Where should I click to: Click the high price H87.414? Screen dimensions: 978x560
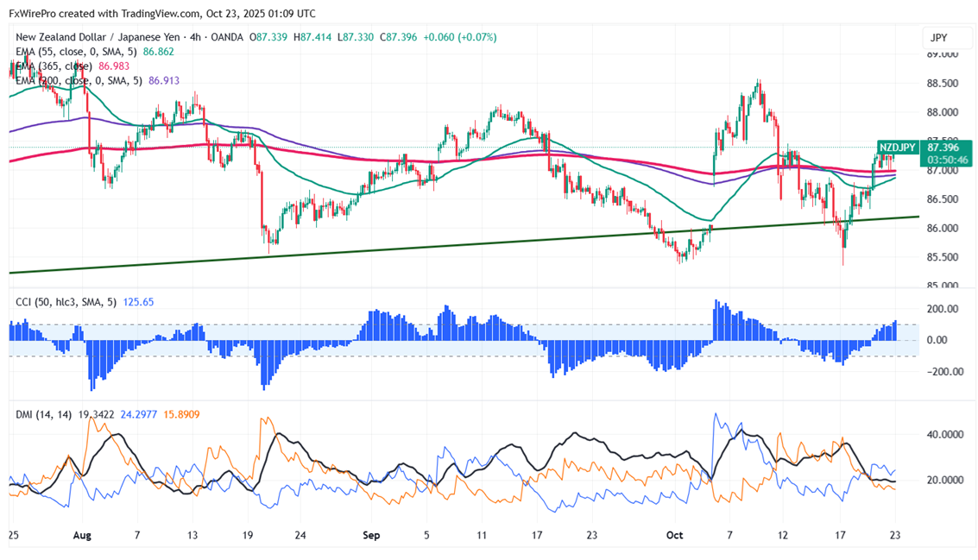312,37
